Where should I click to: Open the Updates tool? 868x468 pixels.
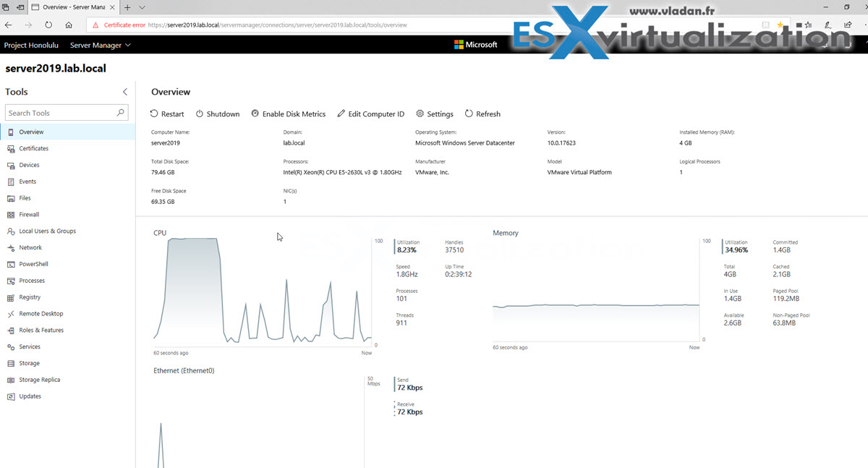(x=67, y=396)
